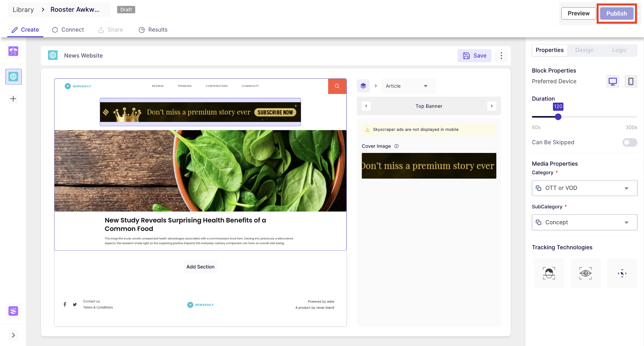The width and height of the screenshot is (644, 346).
Task: Click the NEWSDAILY footer logo
Action: (x=201, y=305)
